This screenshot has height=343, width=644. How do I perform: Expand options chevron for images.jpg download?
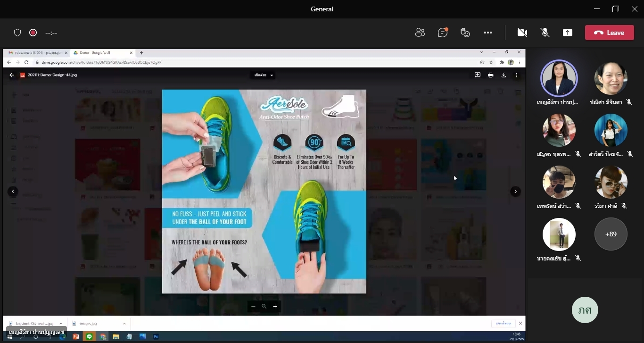124,324
